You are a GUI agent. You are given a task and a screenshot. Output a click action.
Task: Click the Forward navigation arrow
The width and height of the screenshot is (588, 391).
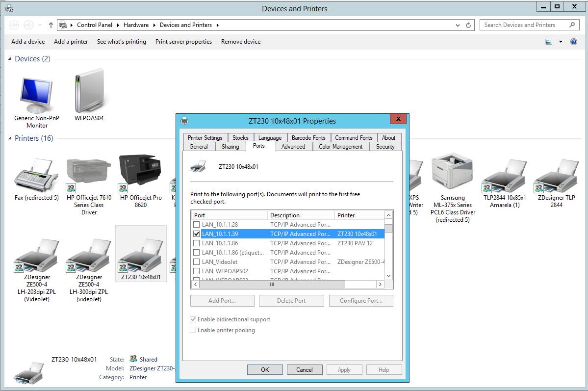(28, 25)
